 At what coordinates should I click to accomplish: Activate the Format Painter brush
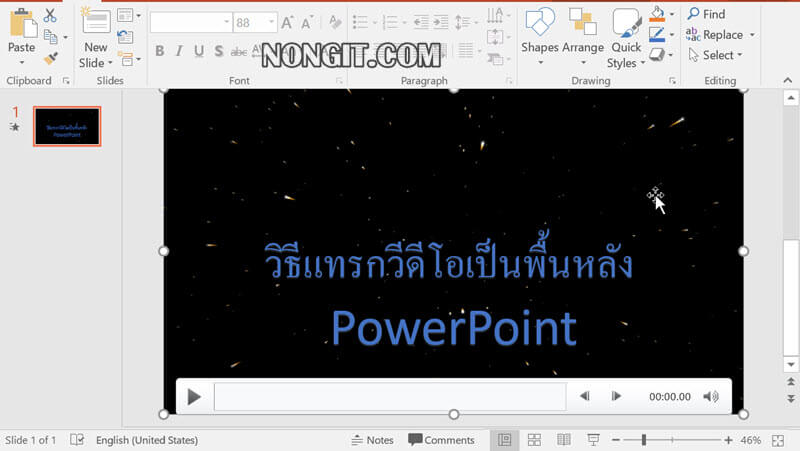pyautogui.click(x=51, y=58)
